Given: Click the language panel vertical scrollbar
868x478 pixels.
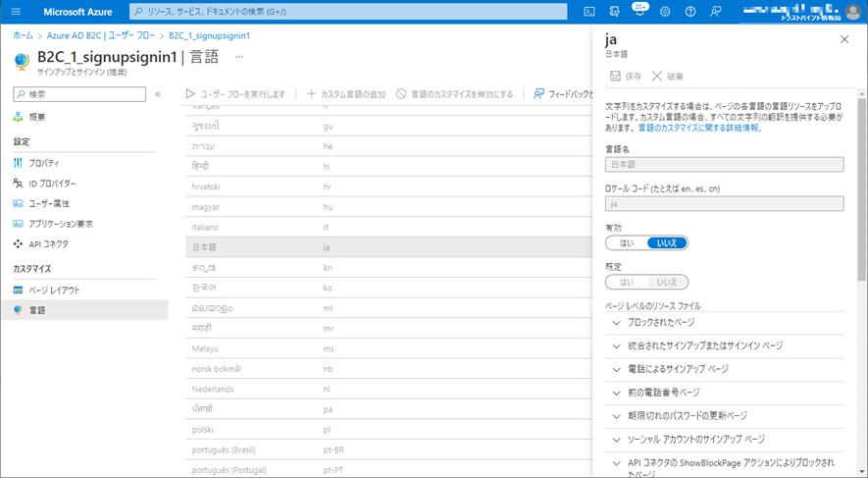Looking at the screenshot, I should tap(863, 188).
